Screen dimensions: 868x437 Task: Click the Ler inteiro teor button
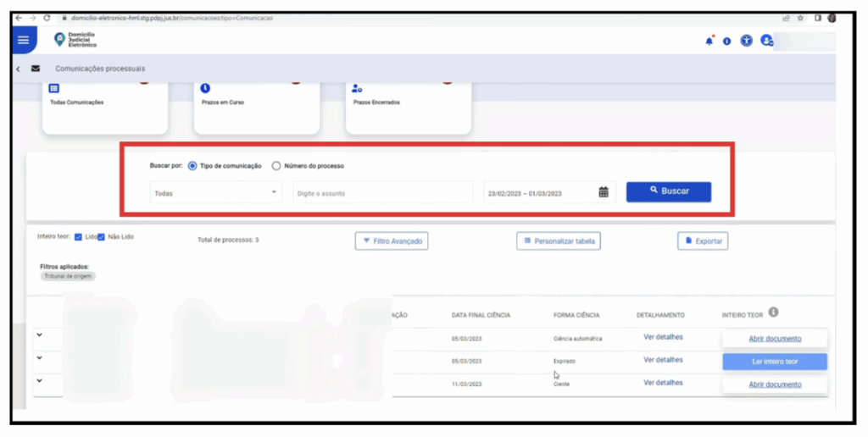[774, 362]
